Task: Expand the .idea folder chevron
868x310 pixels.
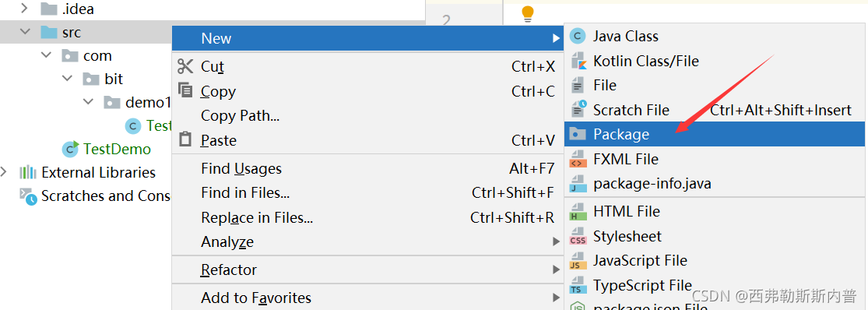Action: (x=25, y=9)
